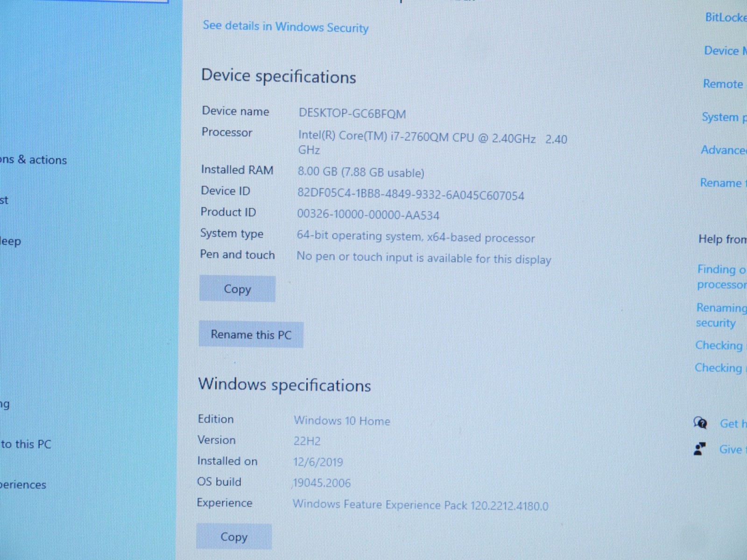Copy the Windows specifications
Viewport: 747px width, 560px height.
(234, 537)
